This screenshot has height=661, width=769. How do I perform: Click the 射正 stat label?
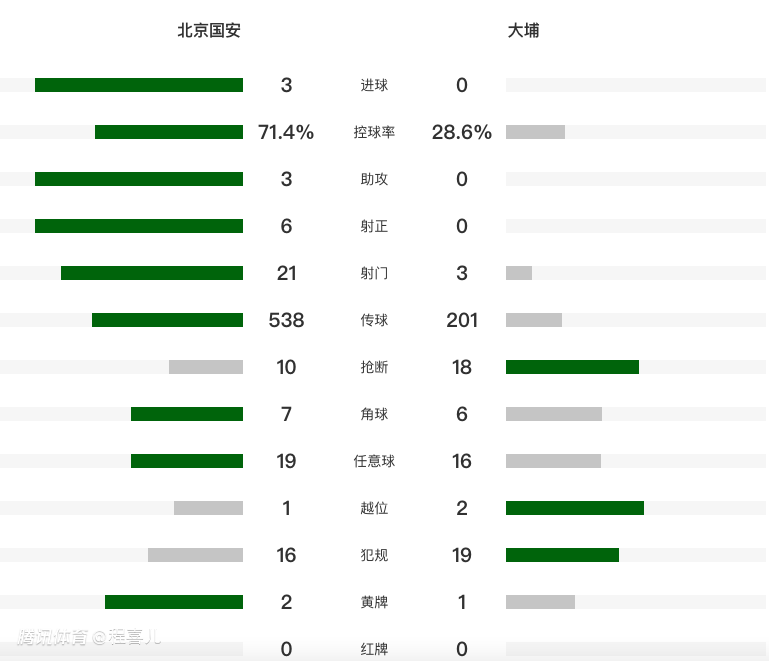[x=374, y=227]
